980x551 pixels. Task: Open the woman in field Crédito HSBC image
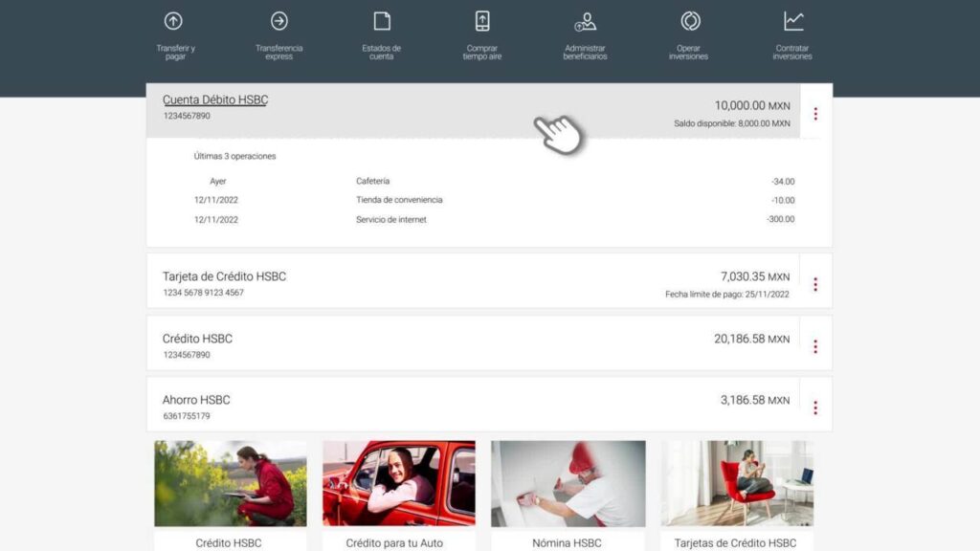(231, 483)
